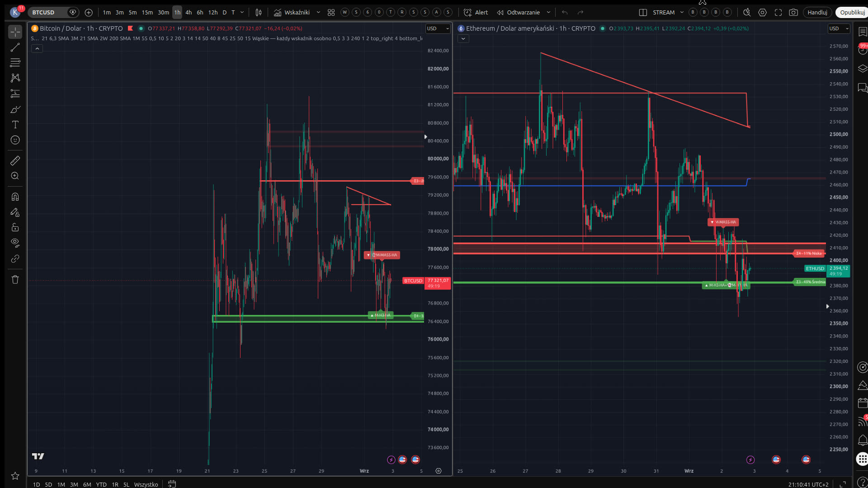Select the text annotation tool
868x488 pixels.
[15, 125]
